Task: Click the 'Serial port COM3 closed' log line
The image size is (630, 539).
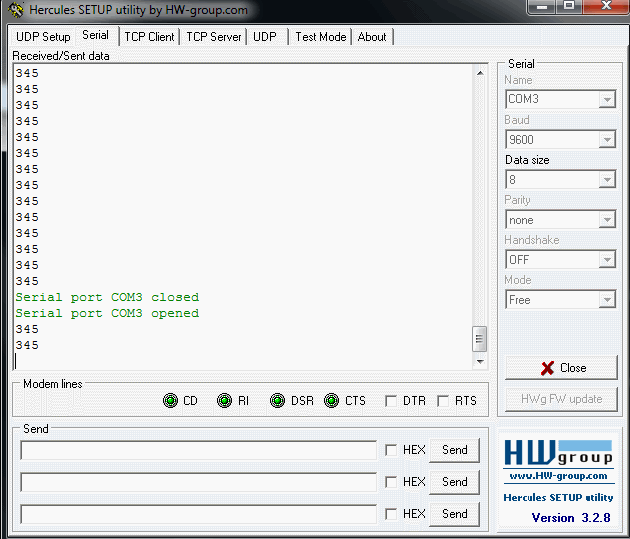Action: click(x=107, y=297)
